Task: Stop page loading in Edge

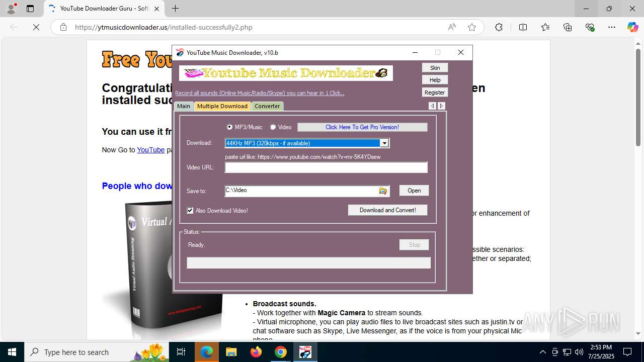Action: [36, 27]
